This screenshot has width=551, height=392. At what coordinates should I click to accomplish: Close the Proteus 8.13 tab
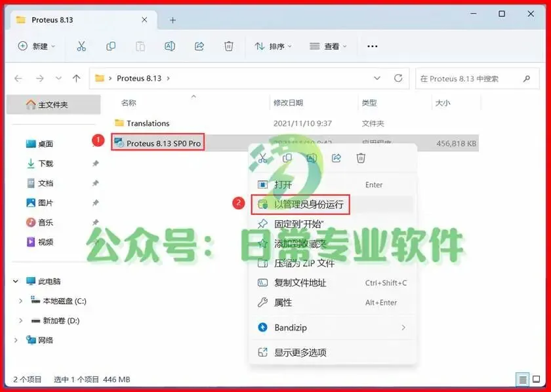click(x=144, y=20)
